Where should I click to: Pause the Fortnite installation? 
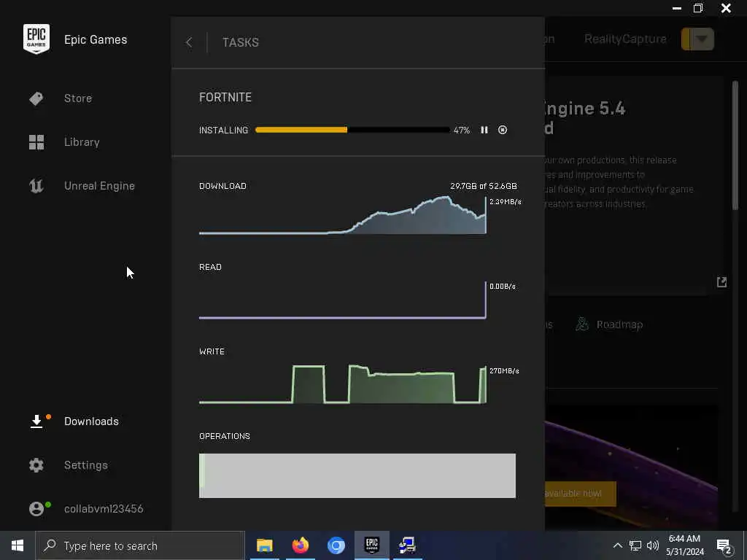coord(484,130)
